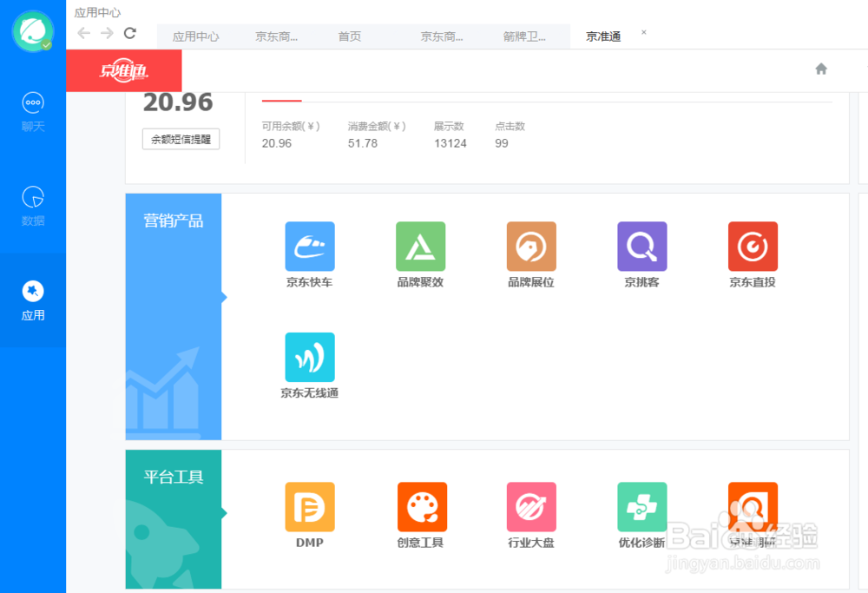
Task: Go to the 聊天 chat section
Action: point(33,111)
